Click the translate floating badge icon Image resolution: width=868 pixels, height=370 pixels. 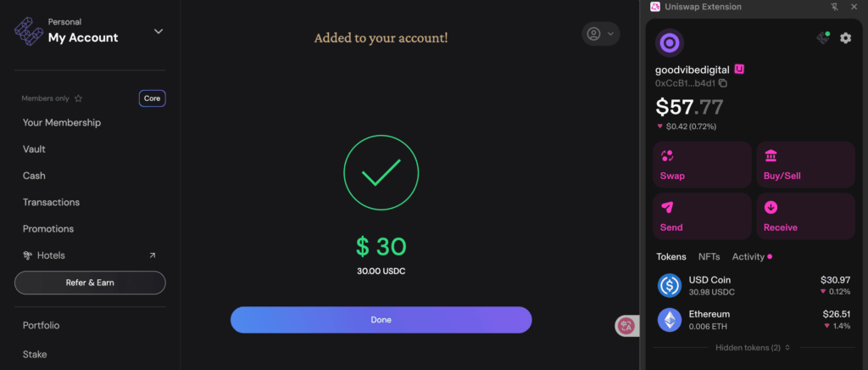click(626, 326)
